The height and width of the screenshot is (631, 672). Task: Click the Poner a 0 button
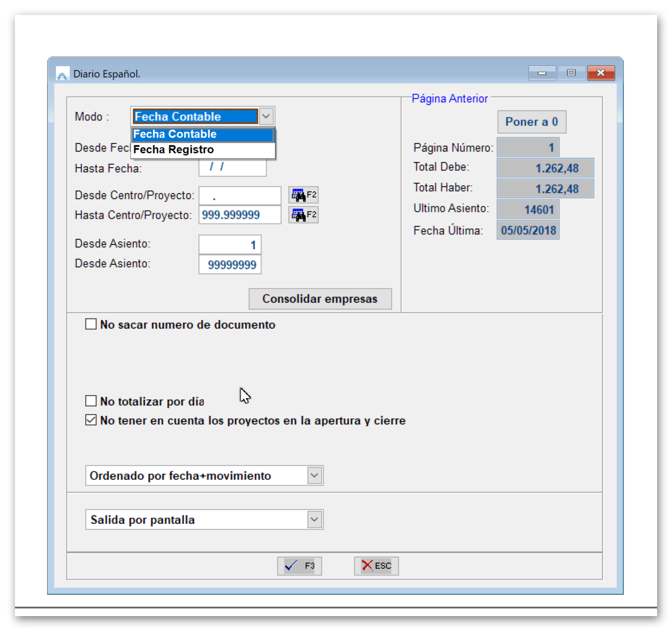pos(531,122)
